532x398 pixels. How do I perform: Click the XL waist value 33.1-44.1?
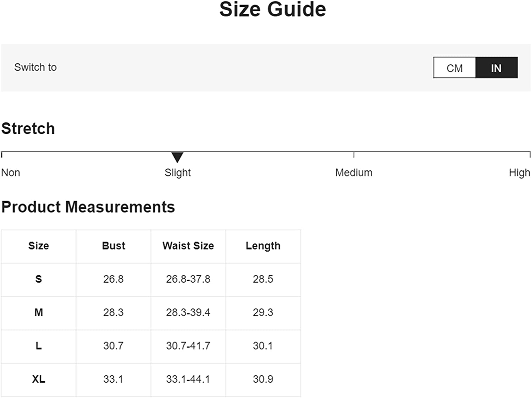click(188, 379)
